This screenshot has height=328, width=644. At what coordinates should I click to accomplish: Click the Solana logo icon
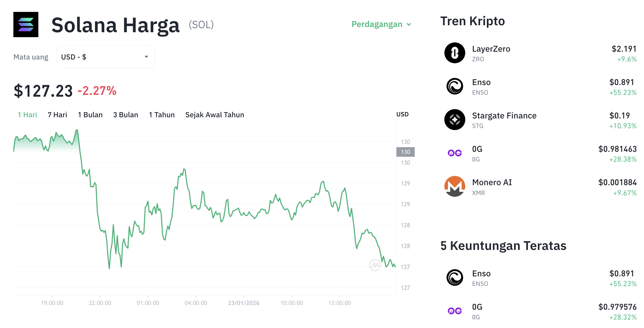click(x=26, y=24)
